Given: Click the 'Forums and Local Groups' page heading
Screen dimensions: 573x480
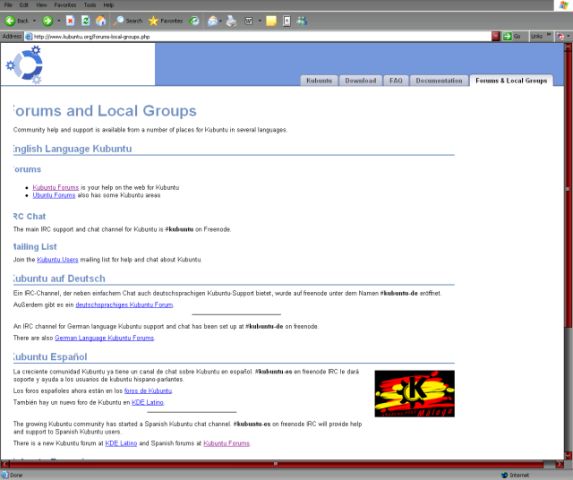Looking at the screenshot, I should [105, 111].
